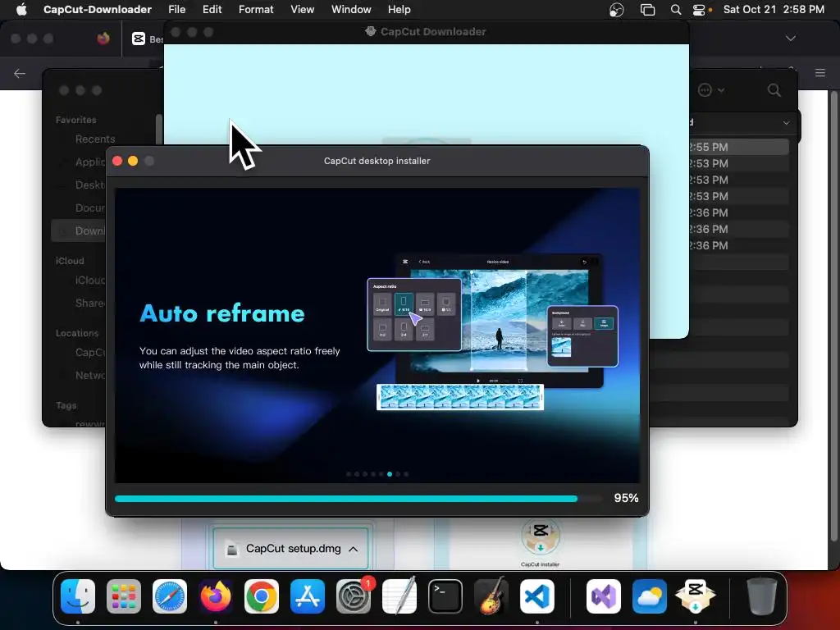The height and width of the screenshot is (630, 840).
Task: Select the CapCut volume under Locations
Action: 89,353
